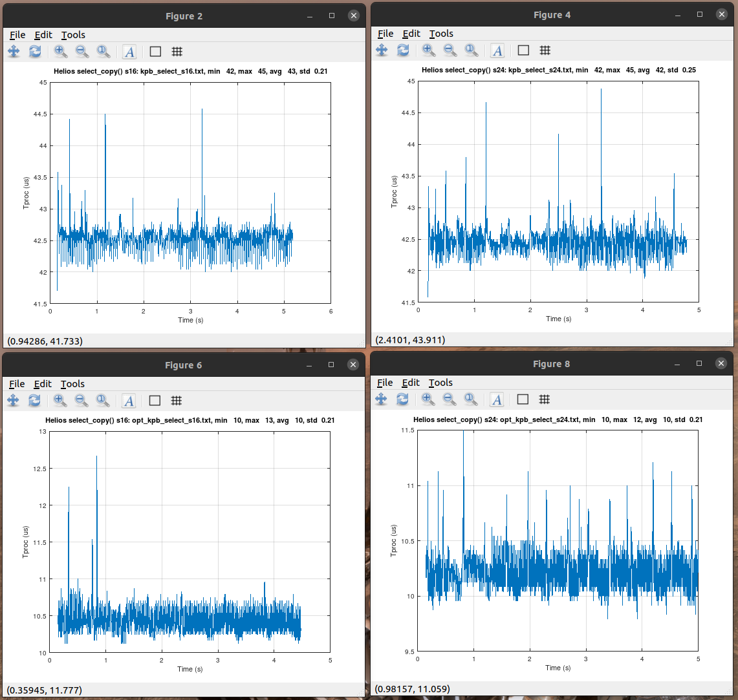This screenshot has height=700, width=738.
Task: Activate the zoom-in tool in Figure 6
Action: coord(60,400)
